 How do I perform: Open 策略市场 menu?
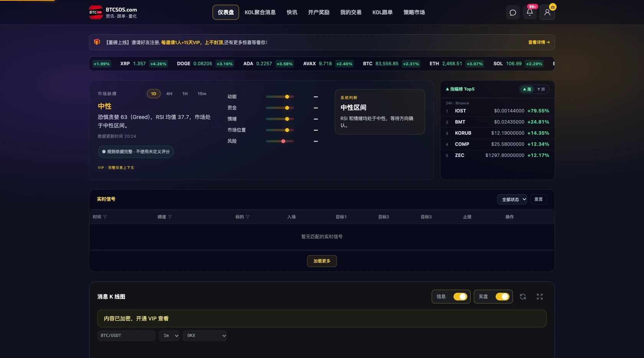click(x=414, y=12)
